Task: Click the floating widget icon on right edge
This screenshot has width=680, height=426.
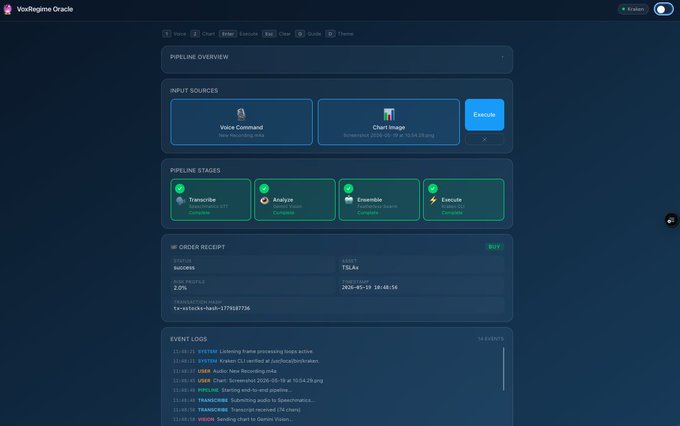Action: tap(671, 220)
